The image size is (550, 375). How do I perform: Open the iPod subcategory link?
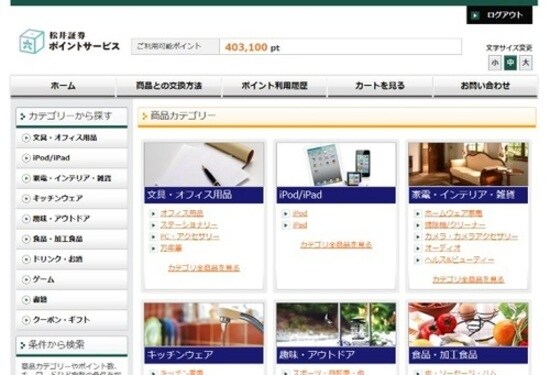pyautogui.click(x=300, y=213)
